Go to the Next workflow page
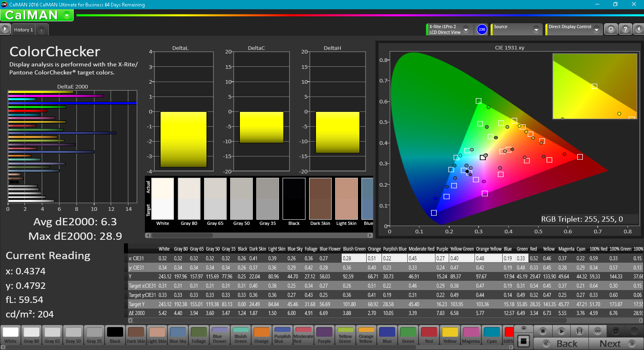This screenshot has width=644, height=350. tap(616, 344)
